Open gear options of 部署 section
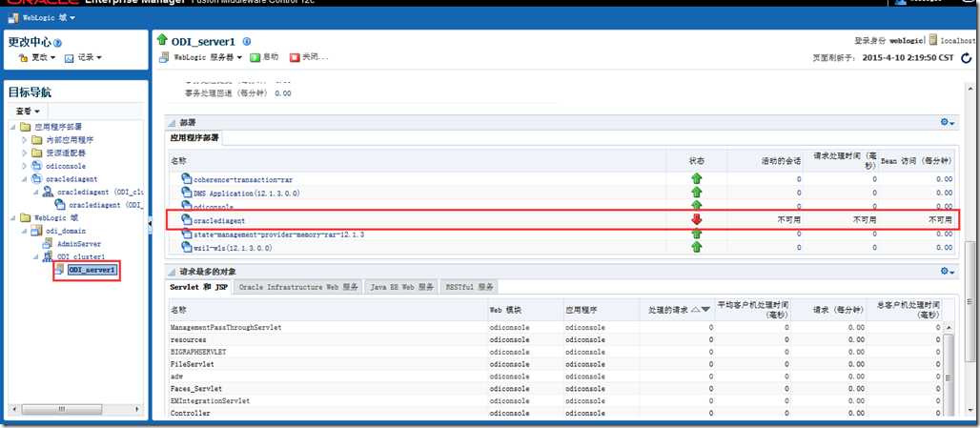Viewport: 980px width, 428px height. [x=948, y=122]
